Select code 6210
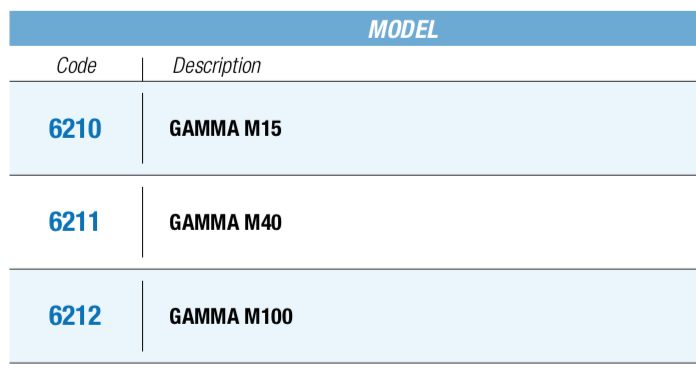696x372 pixels. [75, 129]
